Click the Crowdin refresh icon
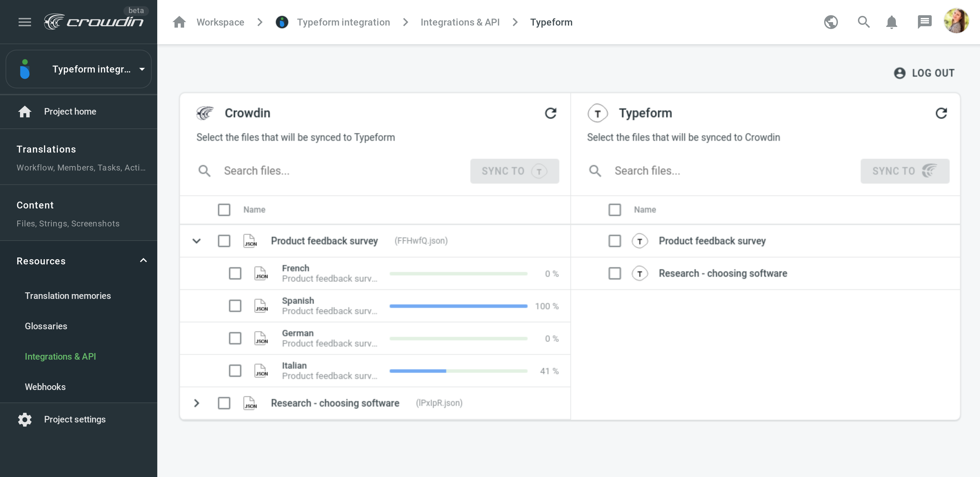Screen dimensions: 980x477 [x=550, y=113]
